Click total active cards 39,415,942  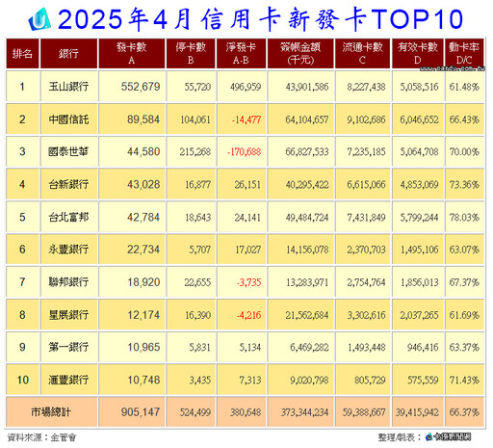[417, 412]
